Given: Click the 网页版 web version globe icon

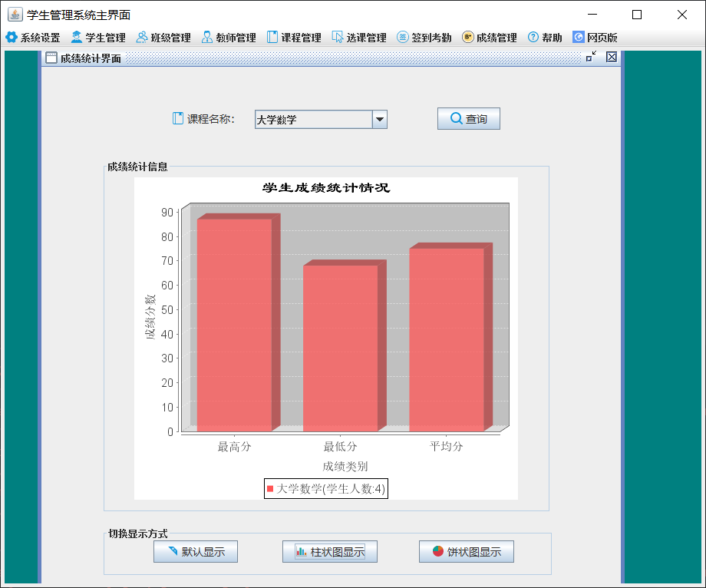Looking at the screenshot, I should pos(577,36).
